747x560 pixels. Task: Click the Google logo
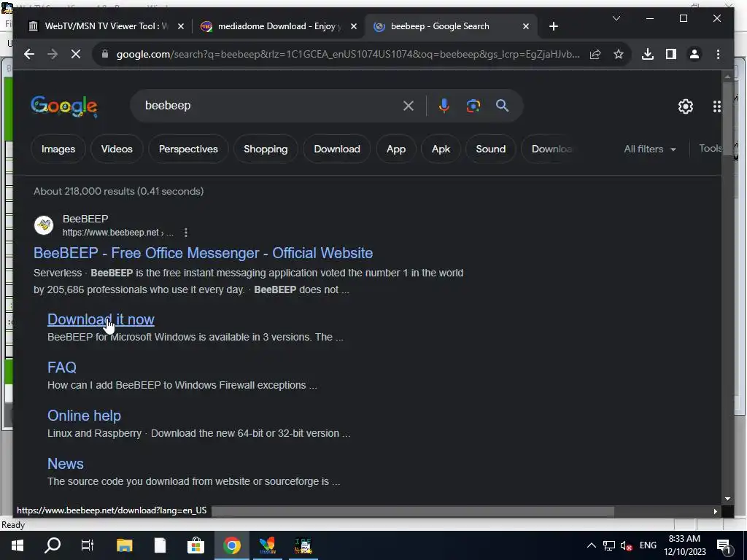(64, 106)
